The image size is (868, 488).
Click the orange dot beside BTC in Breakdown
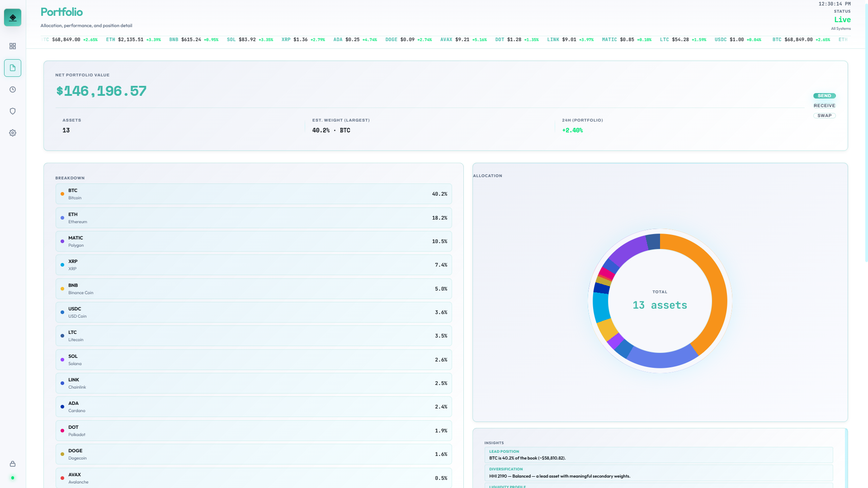(62, 194)
